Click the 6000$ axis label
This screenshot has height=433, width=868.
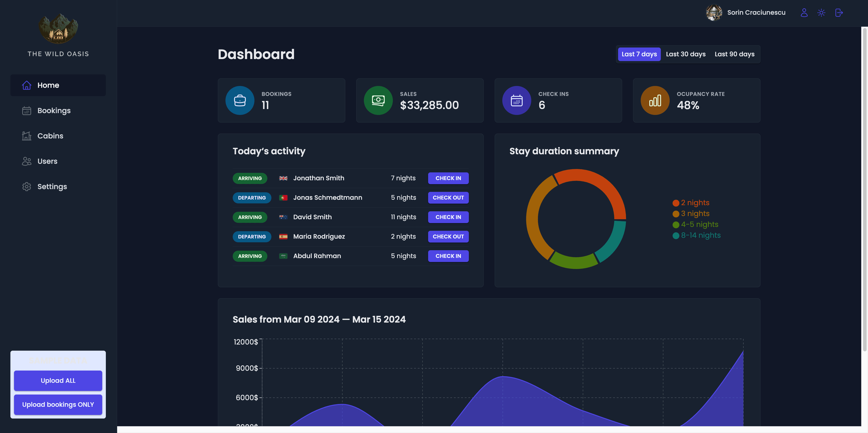click(247, 398)
